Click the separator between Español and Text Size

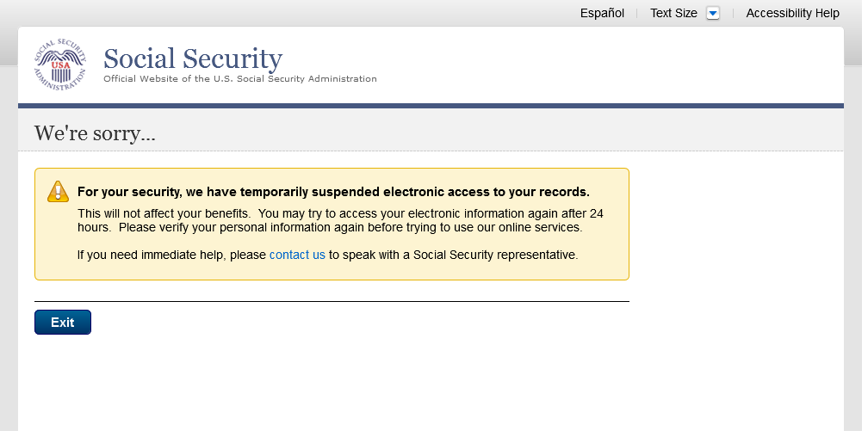636,13
